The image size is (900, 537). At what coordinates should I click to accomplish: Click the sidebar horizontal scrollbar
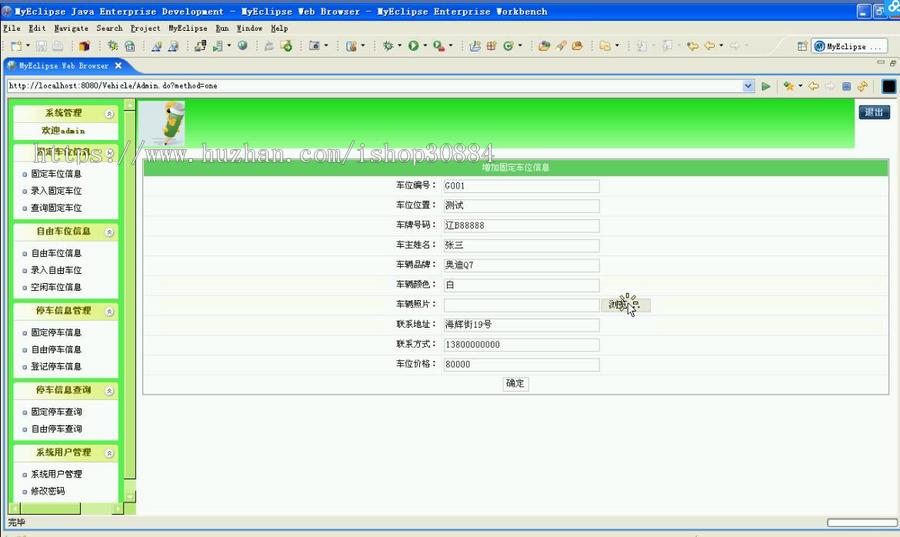[66, 509]
